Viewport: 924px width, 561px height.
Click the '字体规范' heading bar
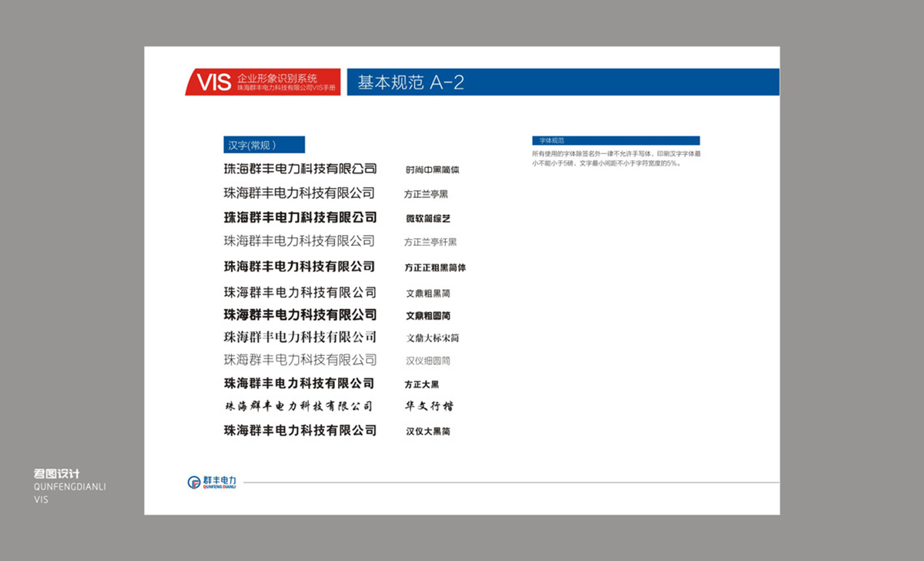616,141
